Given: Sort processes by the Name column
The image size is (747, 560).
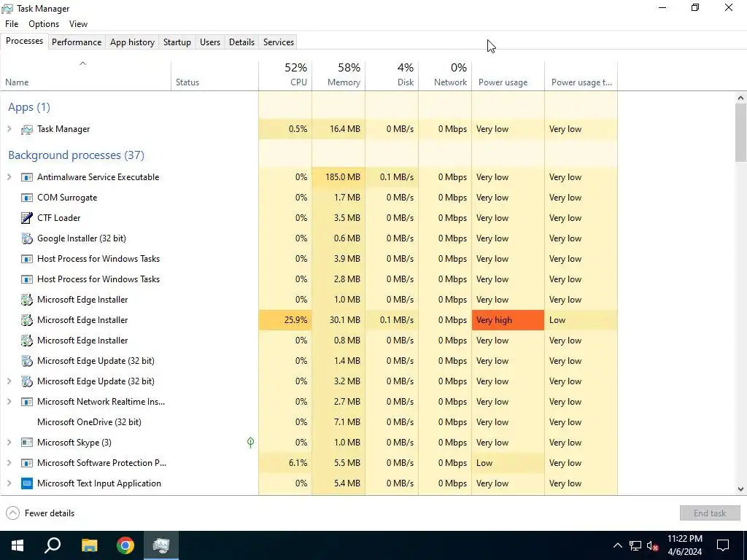Looking at the screenshot, I should (x=86, y=76).
